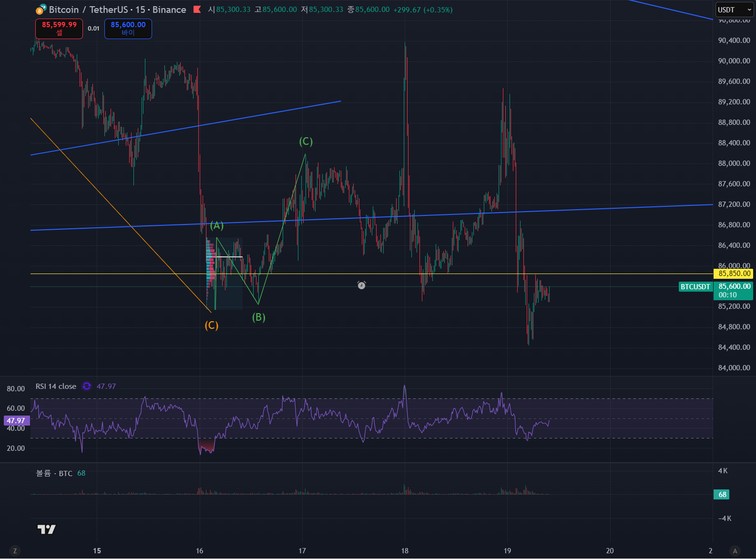Click the yellow 85,850.00 price line label
Screen dimensions: 756x559
733,274
